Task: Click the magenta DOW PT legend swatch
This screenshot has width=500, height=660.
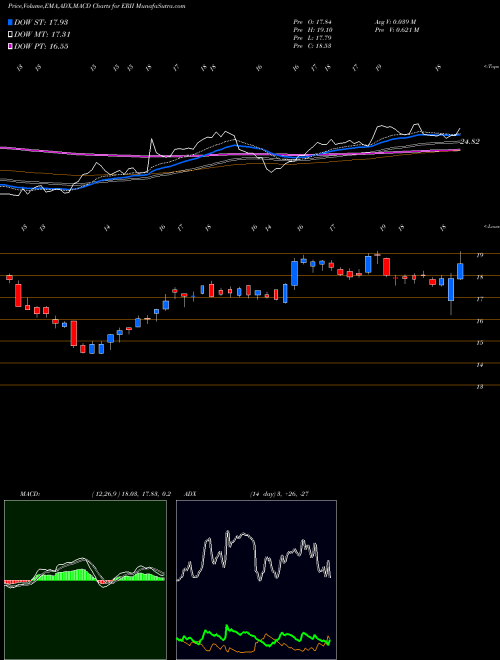Action: pyautogui.click(x=10, y=46)
